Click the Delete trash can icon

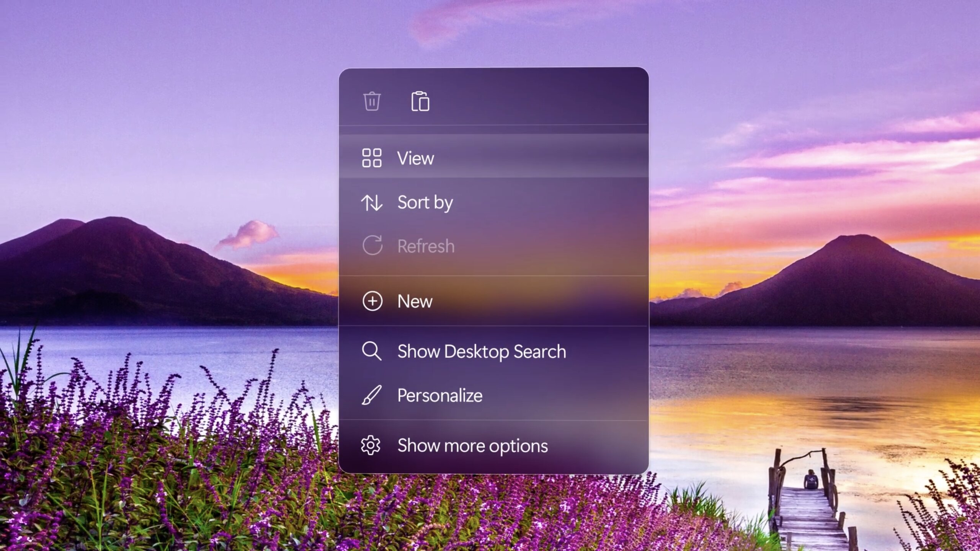372,101
